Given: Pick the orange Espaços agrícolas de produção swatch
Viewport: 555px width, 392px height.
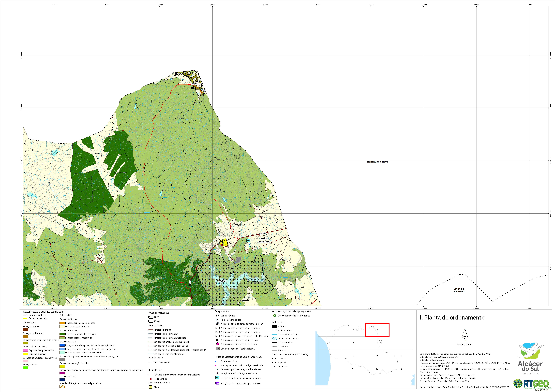Looking at the screenshot, I should (62, 323).
